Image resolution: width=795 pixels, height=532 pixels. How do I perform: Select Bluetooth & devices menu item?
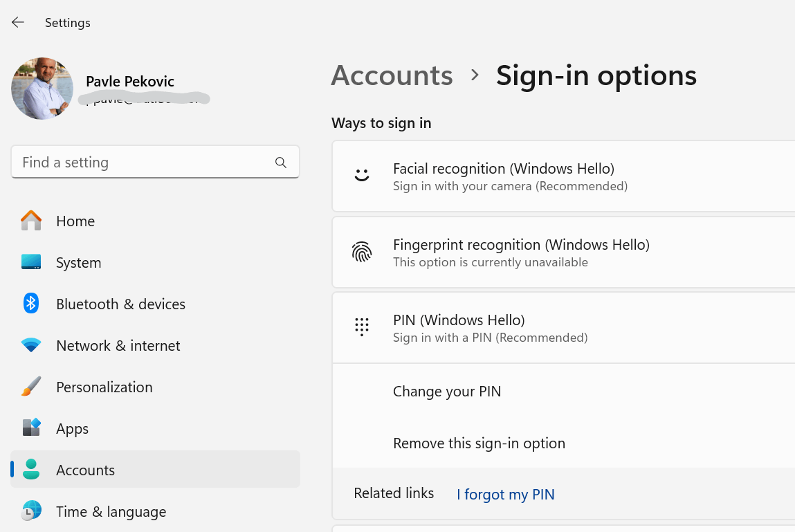coord(120,304)
